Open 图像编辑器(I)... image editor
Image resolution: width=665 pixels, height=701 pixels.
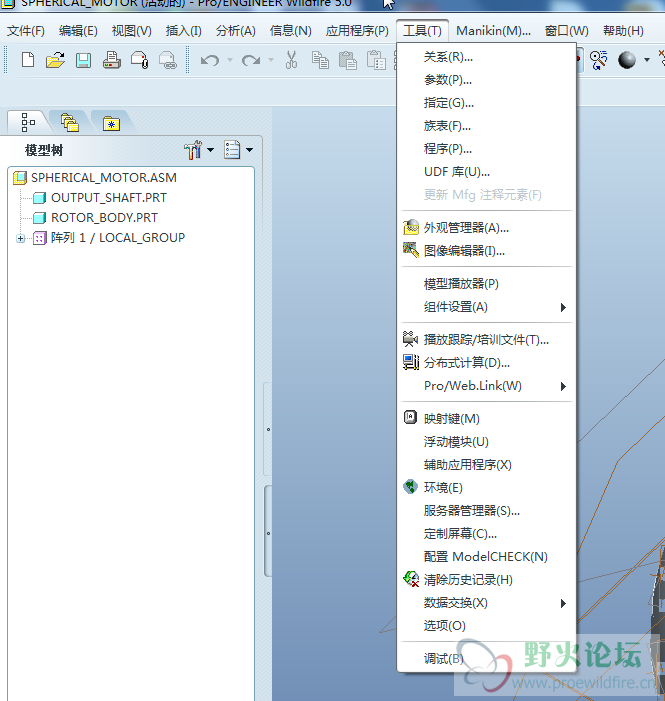pyautogui.click(x=487, y=251)
